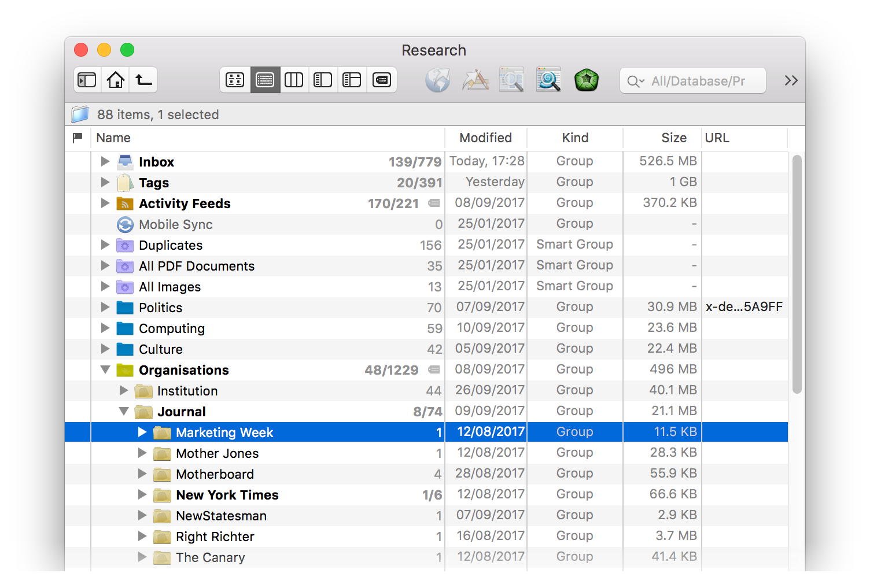The width and height of the screenshot is (892, 588).
Task: Collapse the Journal group
Action: pos(123,411)
